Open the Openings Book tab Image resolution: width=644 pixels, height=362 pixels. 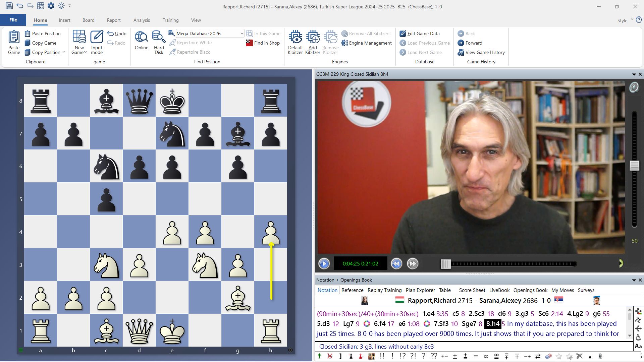530,290
